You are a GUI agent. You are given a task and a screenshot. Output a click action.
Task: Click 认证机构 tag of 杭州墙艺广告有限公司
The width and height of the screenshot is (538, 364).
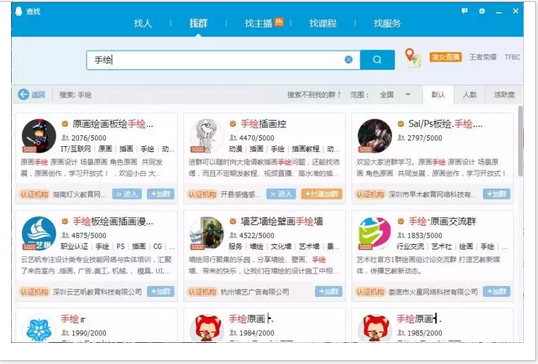[x=202, y=292]
